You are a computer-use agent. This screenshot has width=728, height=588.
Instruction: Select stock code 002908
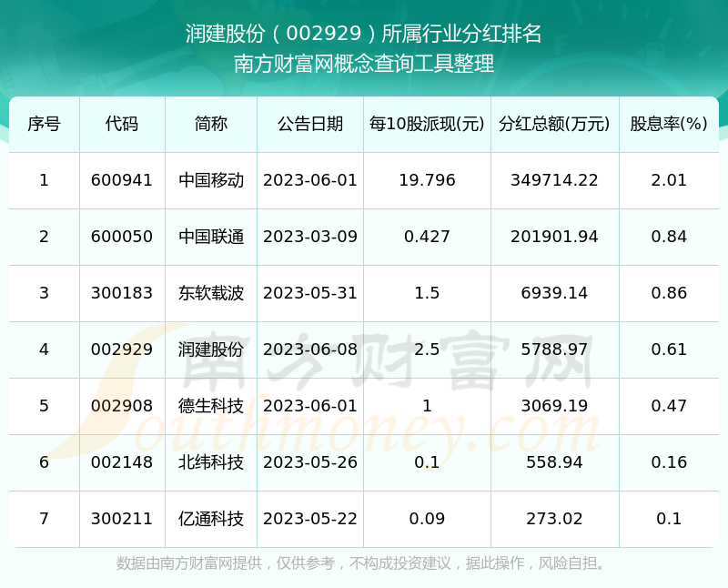(122, 406)
